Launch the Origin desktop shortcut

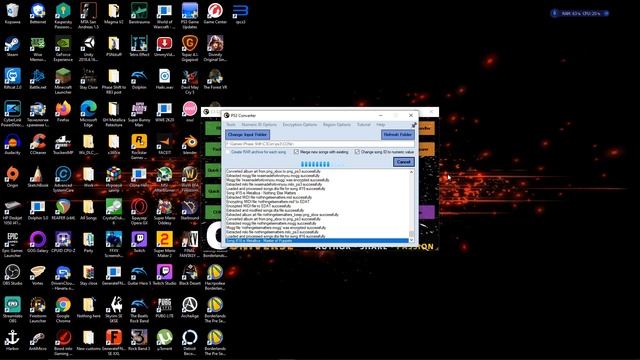12,177
